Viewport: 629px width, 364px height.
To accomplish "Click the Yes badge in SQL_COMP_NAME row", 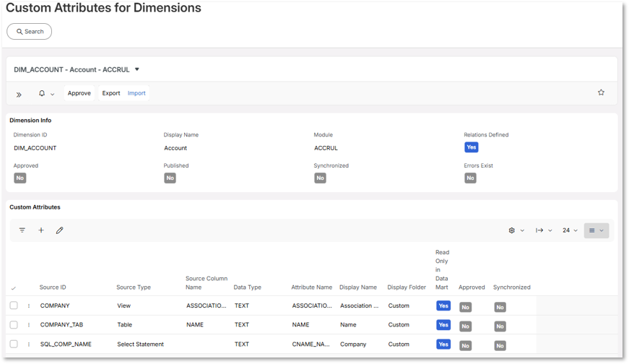I will (x=443, y=344).
